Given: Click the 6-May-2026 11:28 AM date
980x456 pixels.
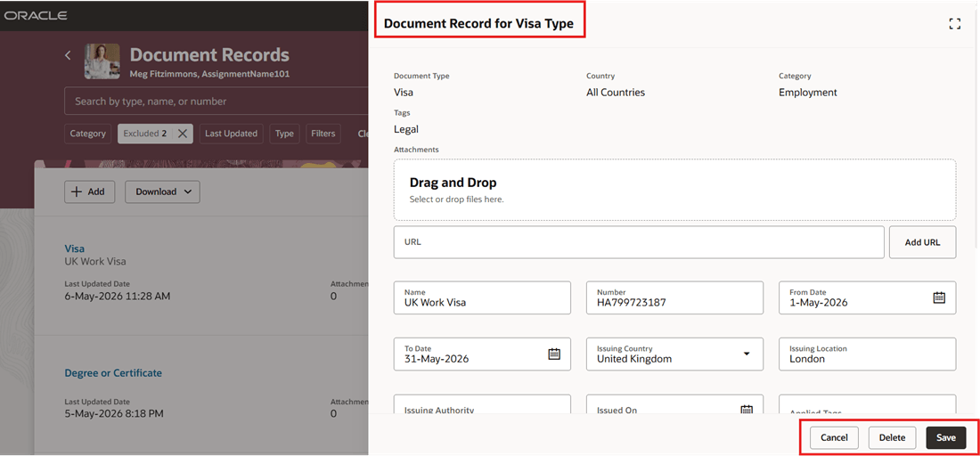Looking at the screenshot, I should 118,296.
